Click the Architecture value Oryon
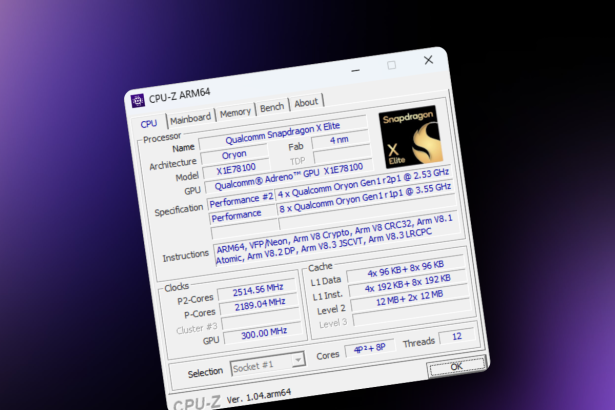 coord(234,155)
